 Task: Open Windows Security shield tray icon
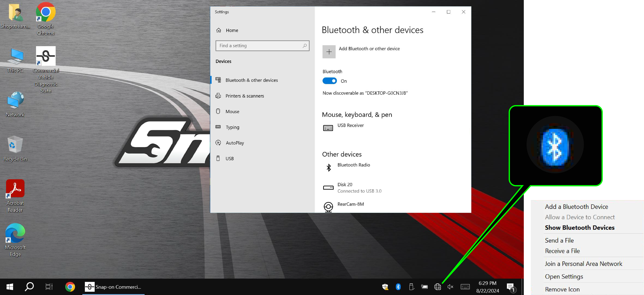(385, 287)
